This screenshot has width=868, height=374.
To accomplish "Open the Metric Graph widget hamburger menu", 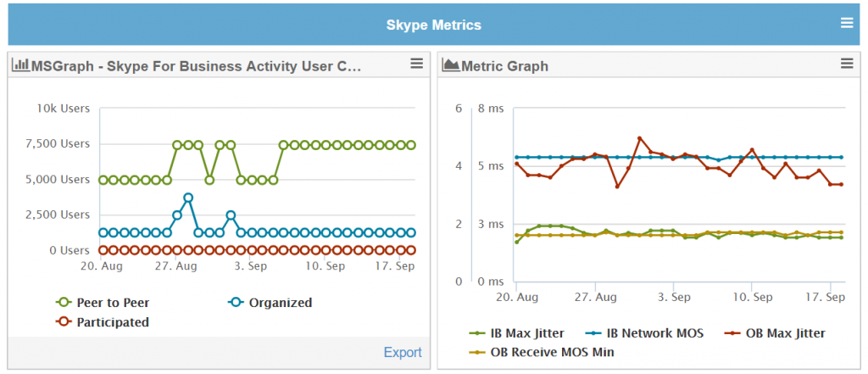I will (x=847, y=64).
